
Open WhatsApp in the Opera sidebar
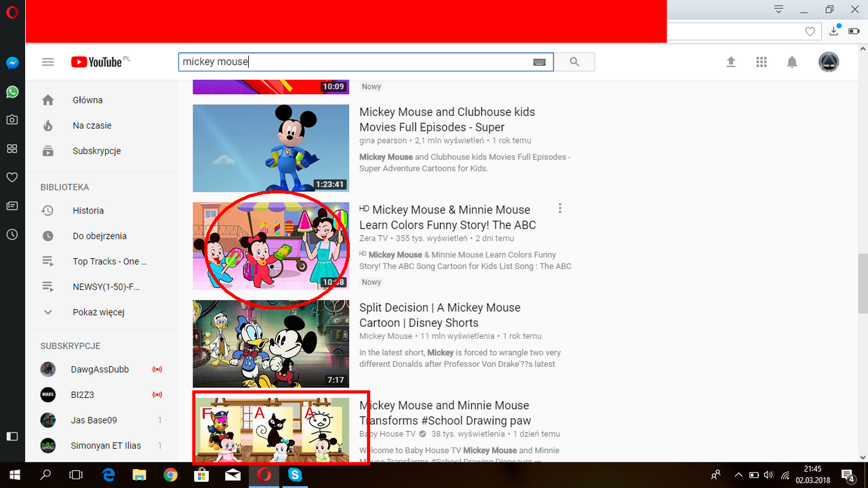click(x=12, y=91)
